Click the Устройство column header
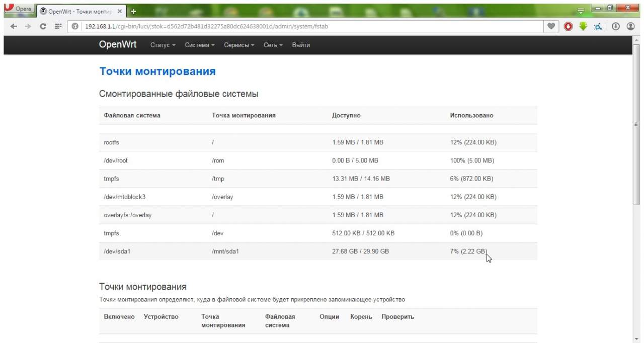The height and width of the screenshot is (343, 644). [x=161, y=316]
